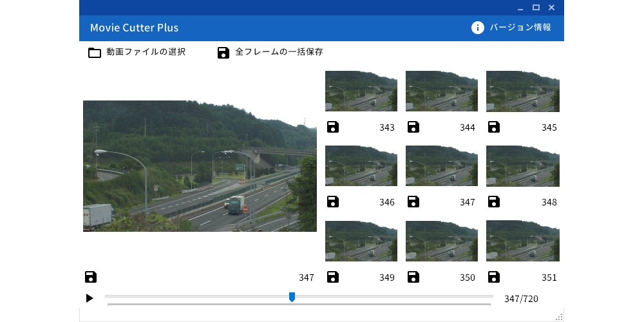Image resolution: width=644 pixels, height=322 pixels.
Task: Save the main preview frame via its floppy icon
Action: (91, 277)
